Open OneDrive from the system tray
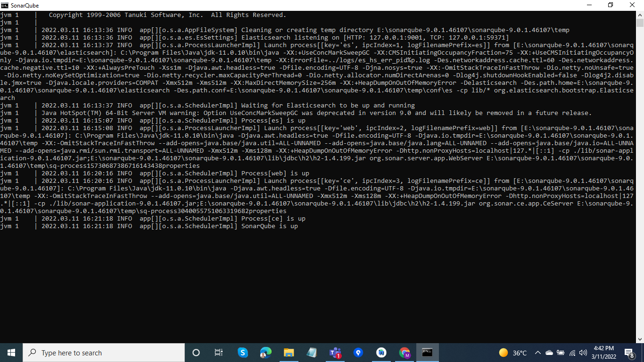644x362 pixels. click(549, 352)
